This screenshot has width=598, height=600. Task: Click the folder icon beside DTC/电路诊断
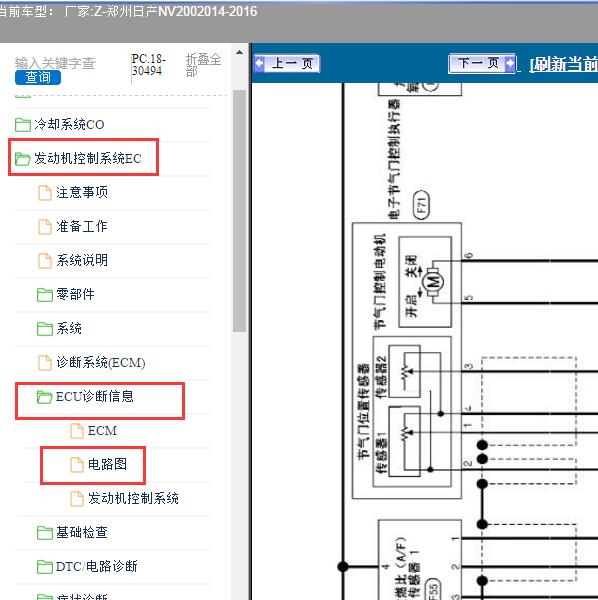[45, 567]
